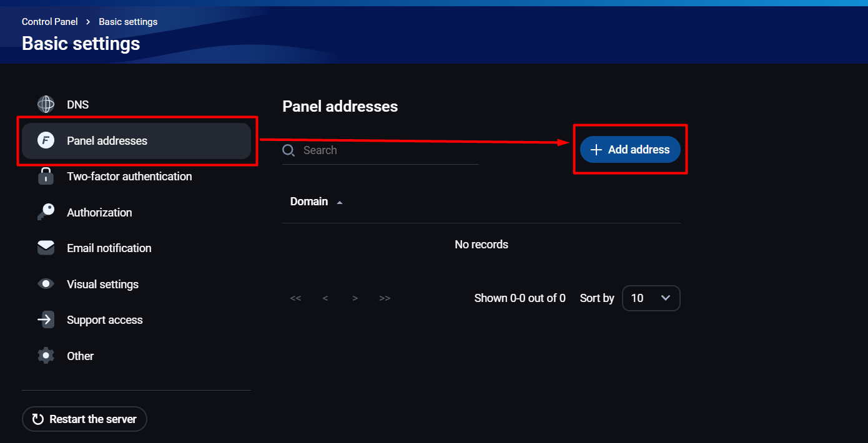Go to previous page of records
The height and width of the screenshot is (443, 868).
pyautogui.click(x=325, y=298)
